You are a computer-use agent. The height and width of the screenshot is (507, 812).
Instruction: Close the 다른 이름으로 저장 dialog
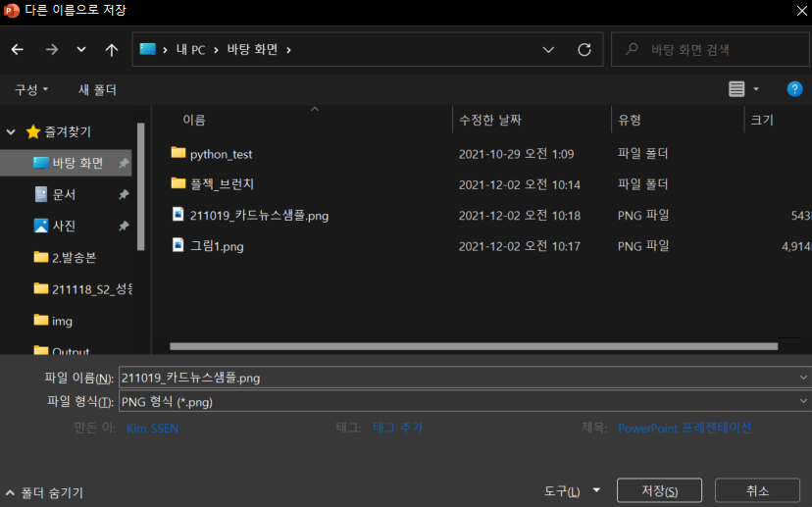[801, 11]
